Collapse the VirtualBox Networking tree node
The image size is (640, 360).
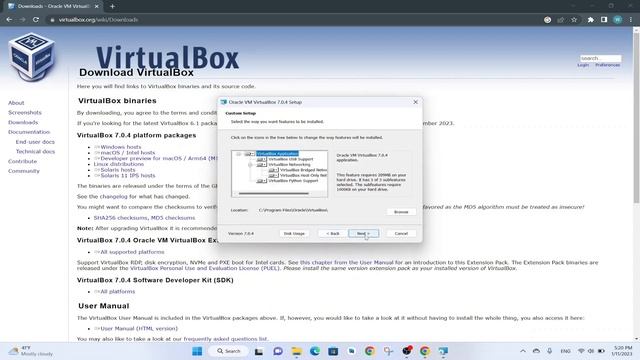[x=250, y=164]
